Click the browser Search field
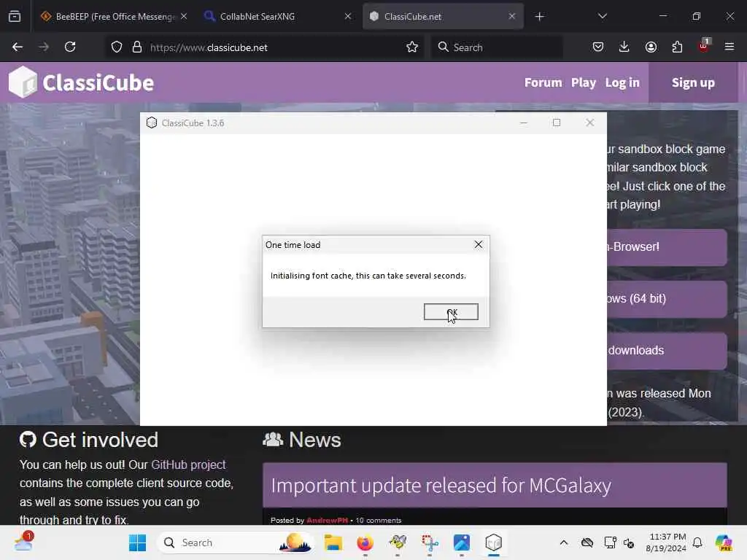The image size is (747, 560). [497, 47]
